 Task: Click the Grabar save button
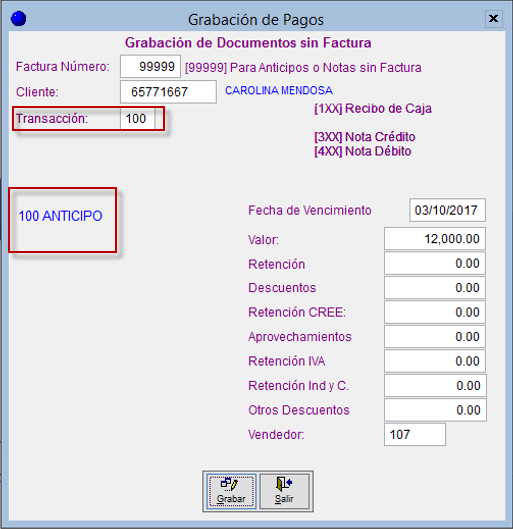pyautogui.click(x=231, y=491)
